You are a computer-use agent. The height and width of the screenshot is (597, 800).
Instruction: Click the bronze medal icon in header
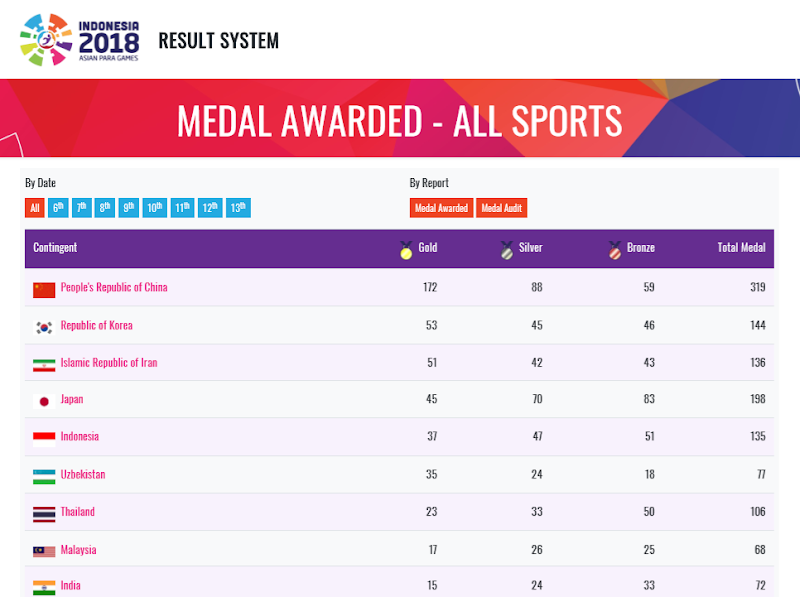point(615,250)
